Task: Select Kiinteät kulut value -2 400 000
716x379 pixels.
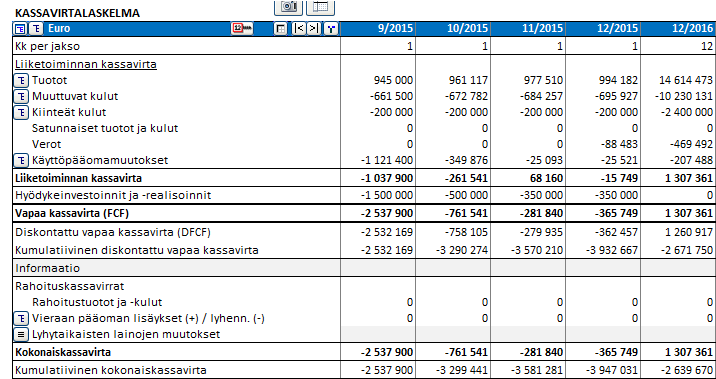Action: (686, 112)
